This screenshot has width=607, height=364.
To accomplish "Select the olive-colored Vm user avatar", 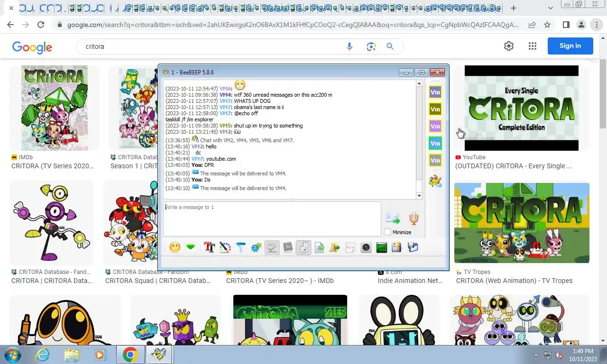I will (x=435, y=109).
